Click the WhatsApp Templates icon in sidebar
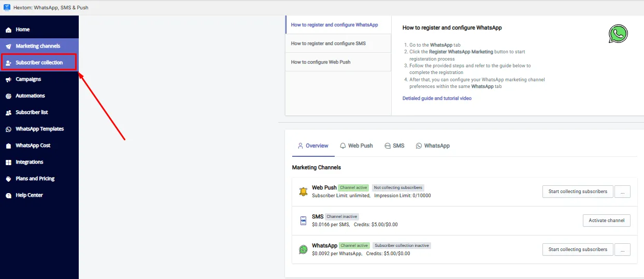Screen dimensions: 644x279 8,129
